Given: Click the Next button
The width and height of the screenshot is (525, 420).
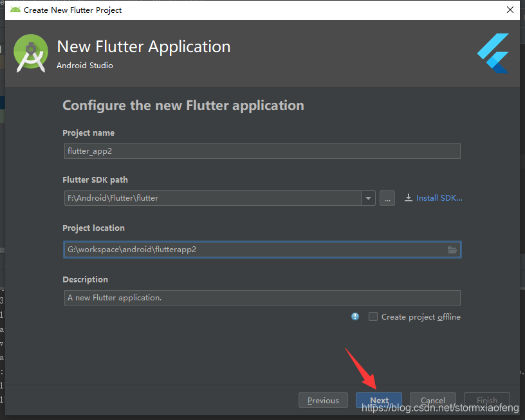Looking at the screenshot, I should pyautogui.click(x=379, y=400).
